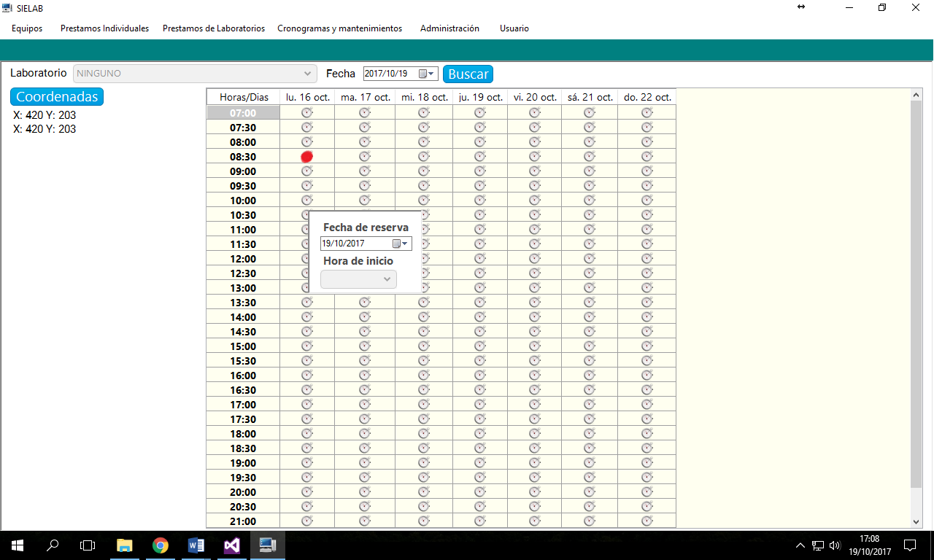934x560 pixels.
Task: Click the lu. 16 oct. column header
Action: pyautogui.click(x=307, y=97)
